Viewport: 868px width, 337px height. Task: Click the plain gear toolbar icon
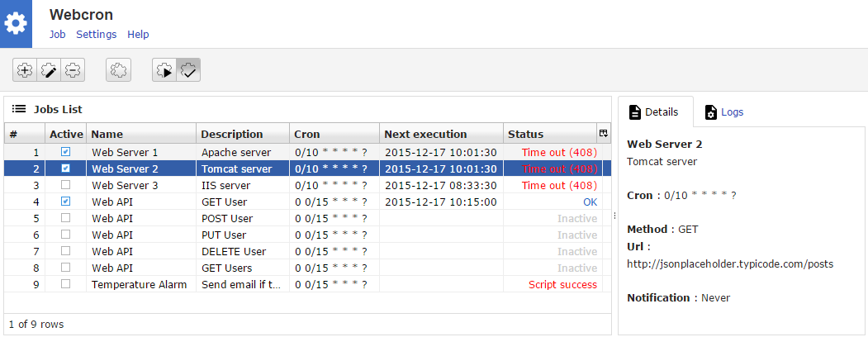pyautogui.click(x=118, y=71)
